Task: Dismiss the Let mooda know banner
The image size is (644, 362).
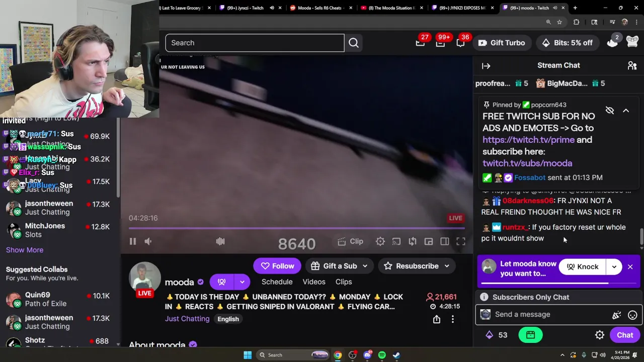Action: point(630,267)
